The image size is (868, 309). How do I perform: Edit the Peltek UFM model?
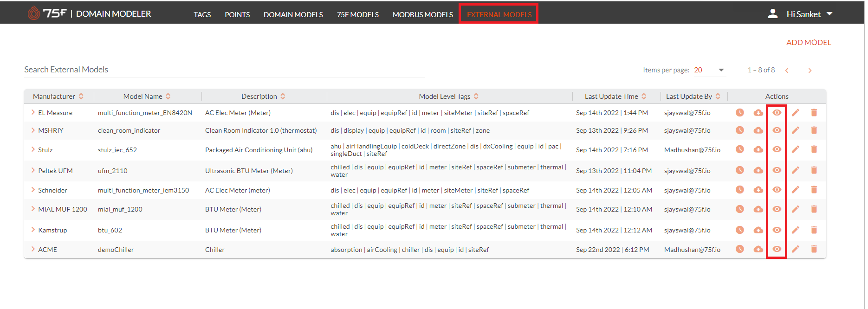coord(796,170)
